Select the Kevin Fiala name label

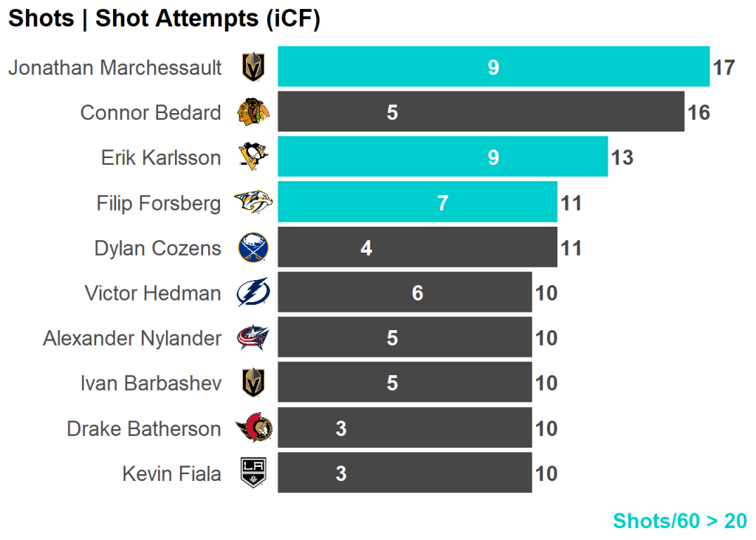point(171,474)
